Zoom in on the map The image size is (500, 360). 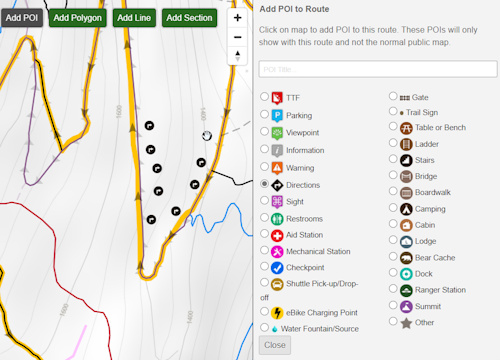237,18
